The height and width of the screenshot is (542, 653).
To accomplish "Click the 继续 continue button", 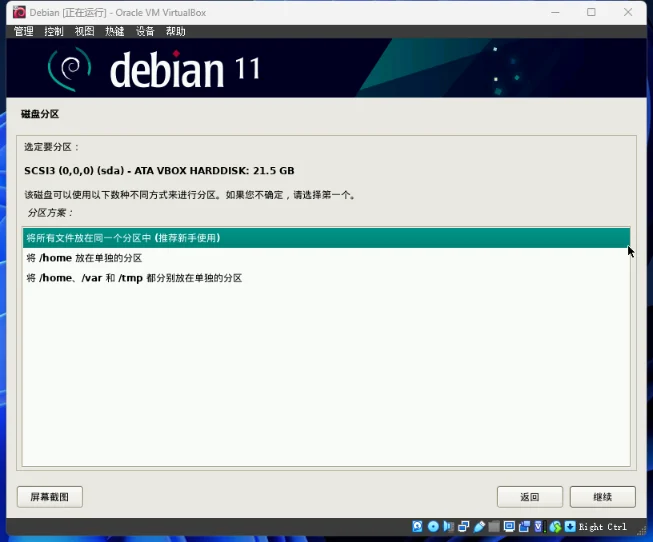I will 603,497.
